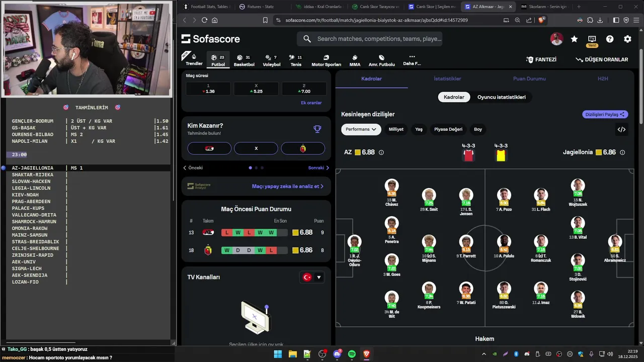Screen dimensions: 644x362
Task: Switch to Fixtures - Statz tab
Action: click(x=261, y=7)
